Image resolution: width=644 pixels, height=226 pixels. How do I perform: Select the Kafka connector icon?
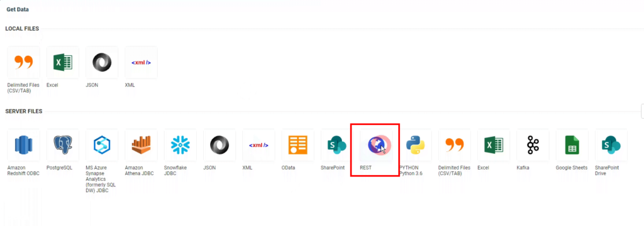(x=533, y=145)
